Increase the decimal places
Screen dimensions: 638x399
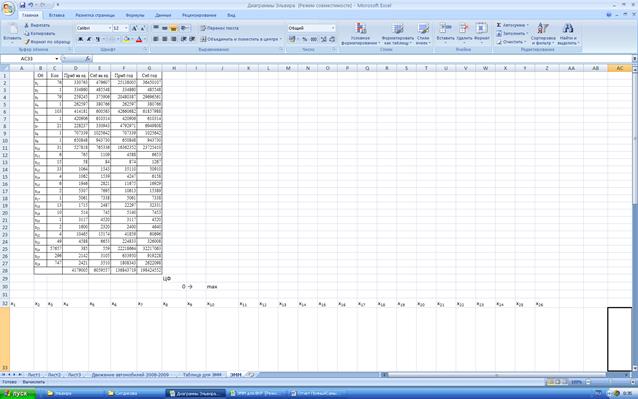pyautogui.click(x=323, y=39)
